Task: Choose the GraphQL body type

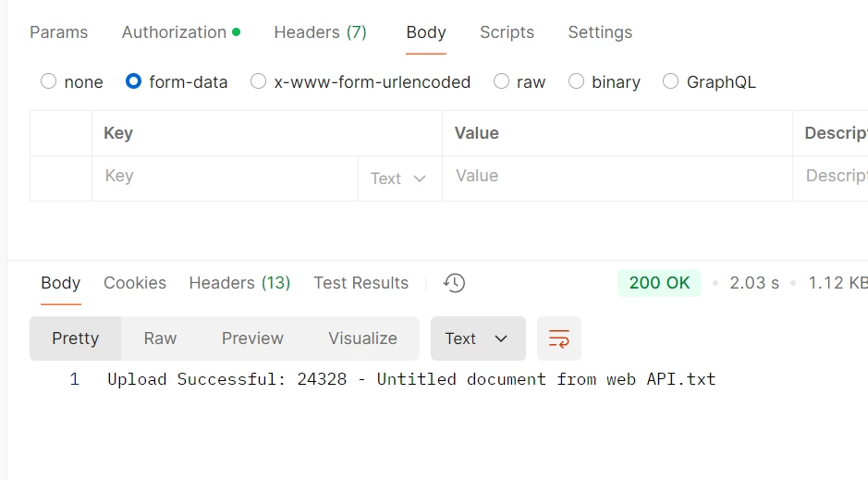Action: (x=670, y=81)
